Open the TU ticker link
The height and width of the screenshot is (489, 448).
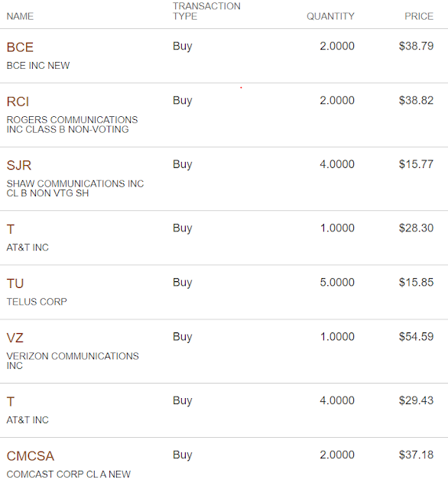[15, 283]
